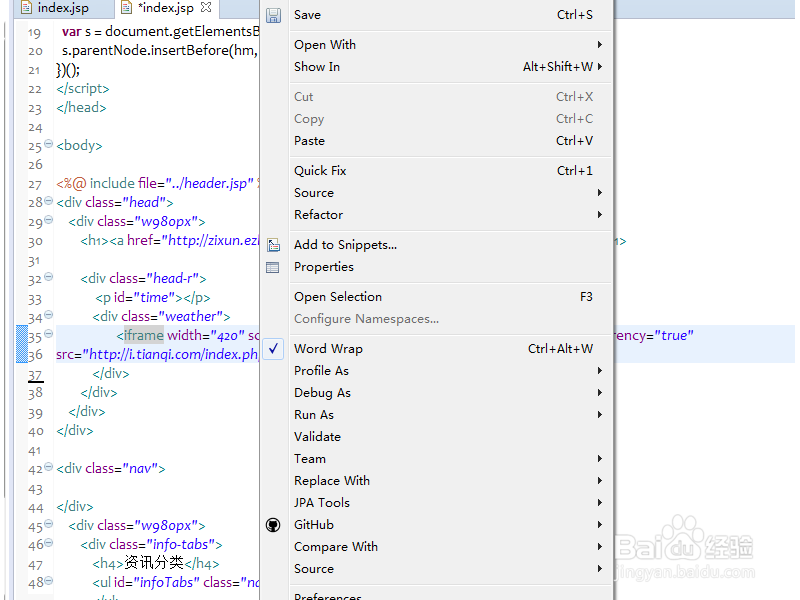Close the *index.jsp editor tab

(206, 8)
